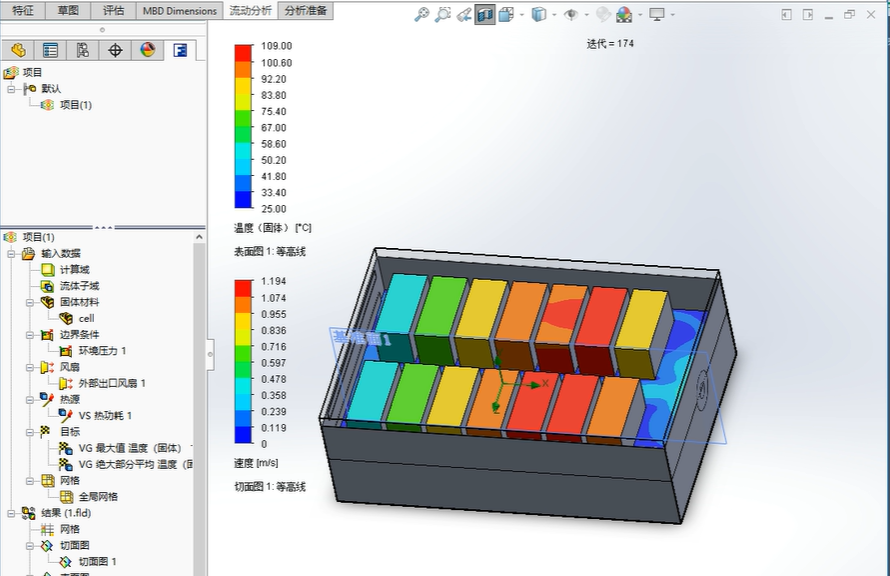Open the View Orientation dropdown arrow

[x=522, y=15]
